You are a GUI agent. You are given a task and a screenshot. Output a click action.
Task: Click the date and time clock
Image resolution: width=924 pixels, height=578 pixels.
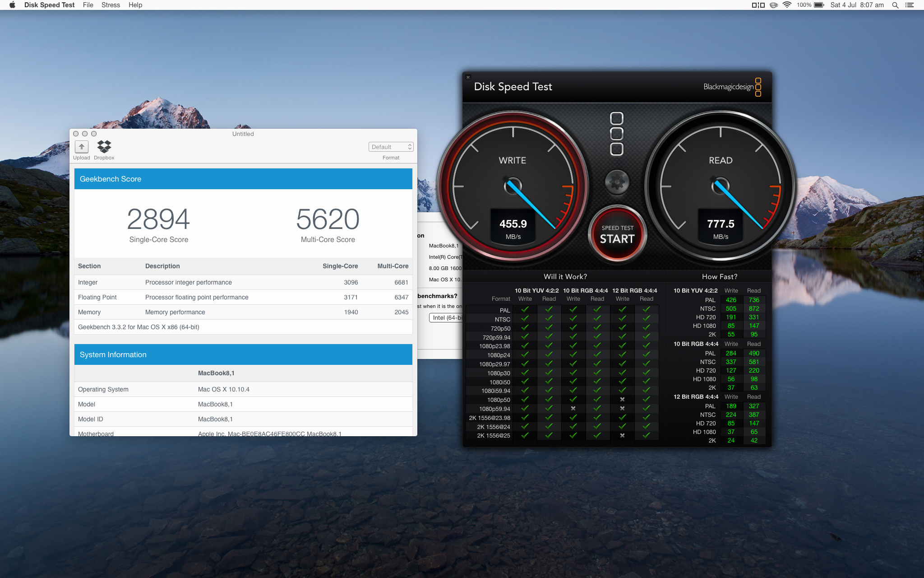click(x=857, y=5)
